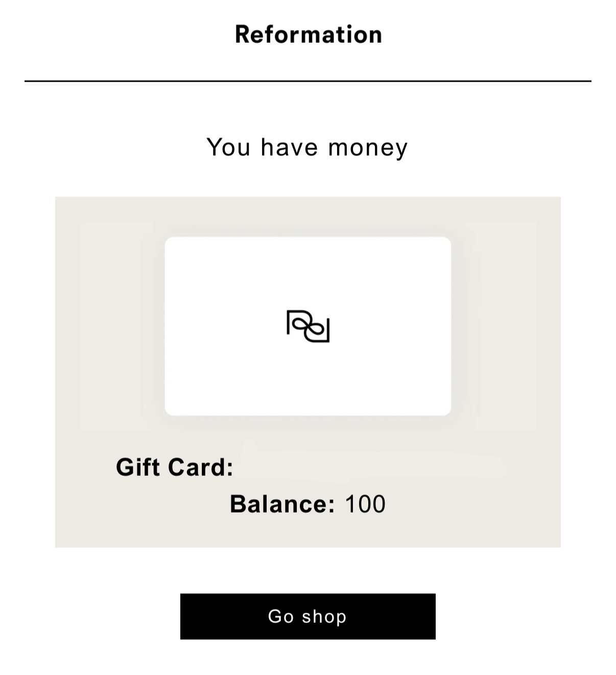Click the word Card: in label
The height and width of the screenshot is (675, 616).
tap(200, 467)
